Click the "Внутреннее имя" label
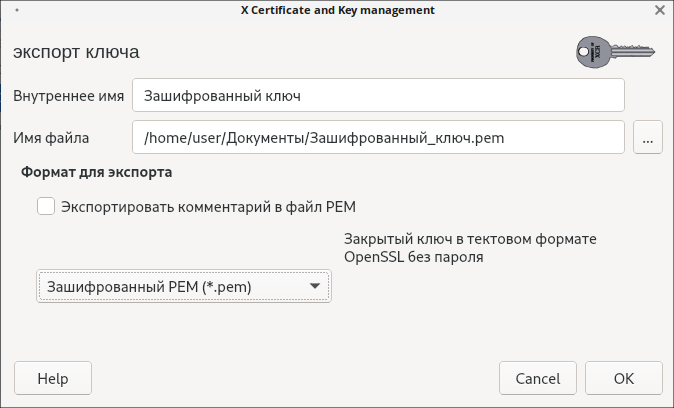The width and height of the screenshot is (674, 408). pos(69,97)
